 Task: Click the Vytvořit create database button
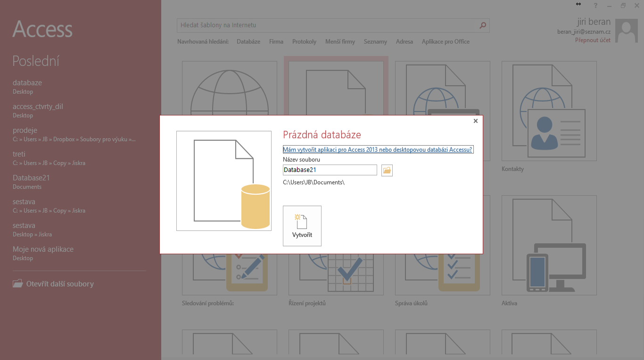click(302, 226)
